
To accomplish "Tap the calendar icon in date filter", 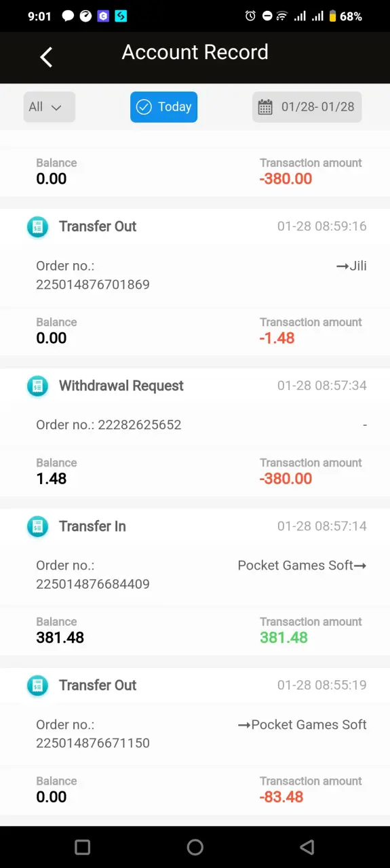I will [265, 107].
